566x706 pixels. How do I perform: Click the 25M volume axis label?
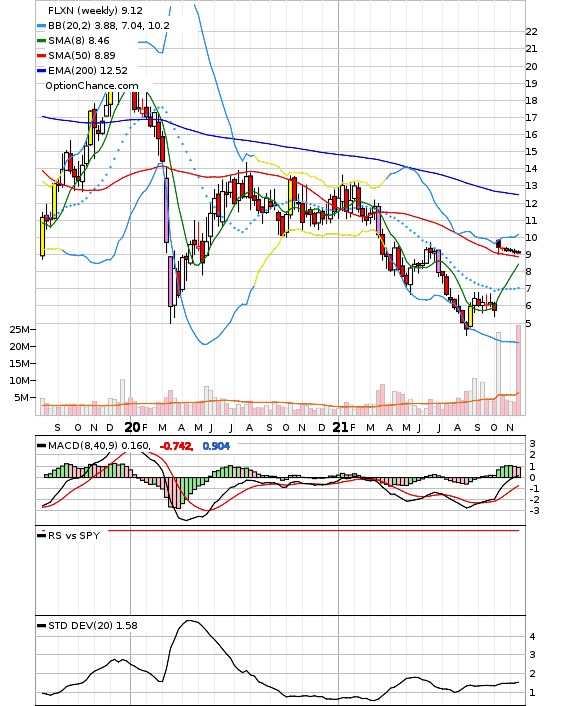tap(19, 330)
